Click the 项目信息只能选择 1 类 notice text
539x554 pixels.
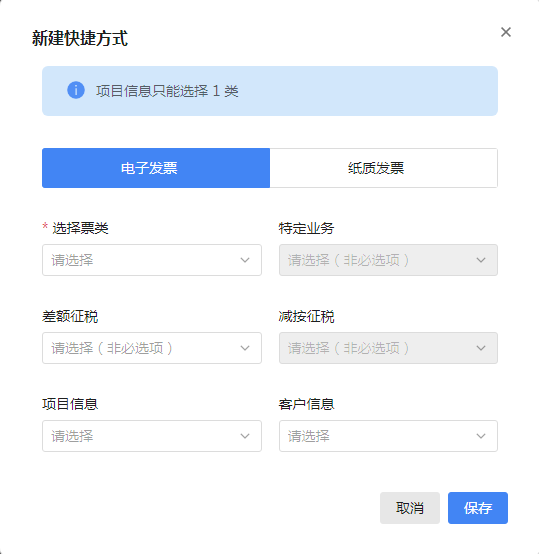point(167,91)
